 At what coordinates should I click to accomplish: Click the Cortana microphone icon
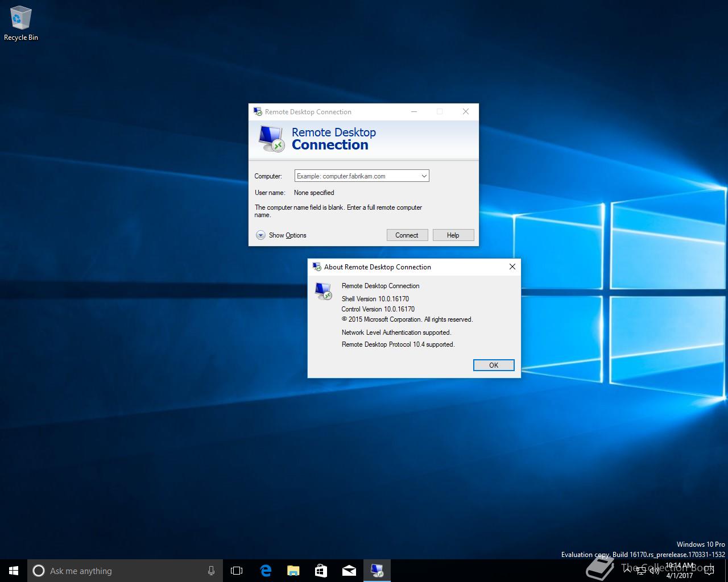pos(211,571)
